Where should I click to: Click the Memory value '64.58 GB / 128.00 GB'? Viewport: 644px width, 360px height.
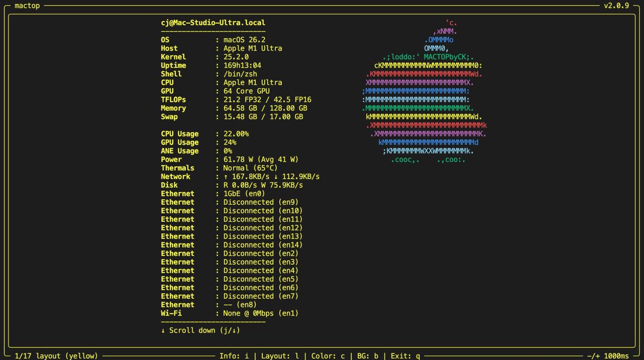click(265, 109)
